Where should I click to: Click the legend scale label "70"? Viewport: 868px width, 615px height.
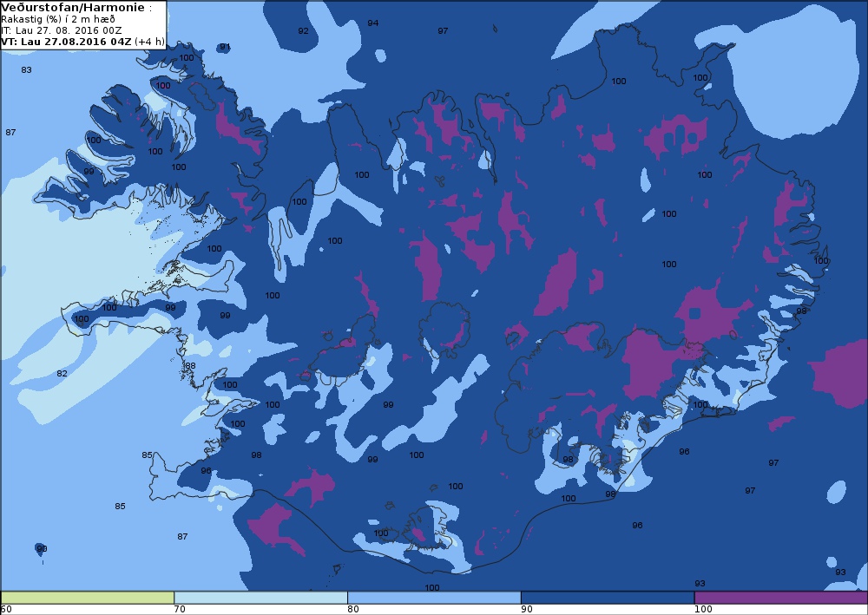[x=180, y=610]
